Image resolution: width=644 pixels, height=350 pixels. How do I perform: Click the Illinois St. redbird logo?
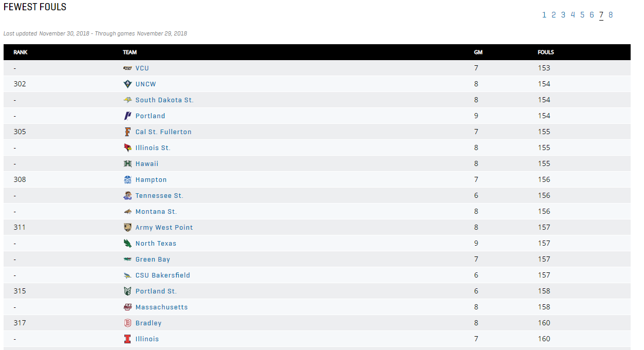pyautogui.click(x=127, y=148)
